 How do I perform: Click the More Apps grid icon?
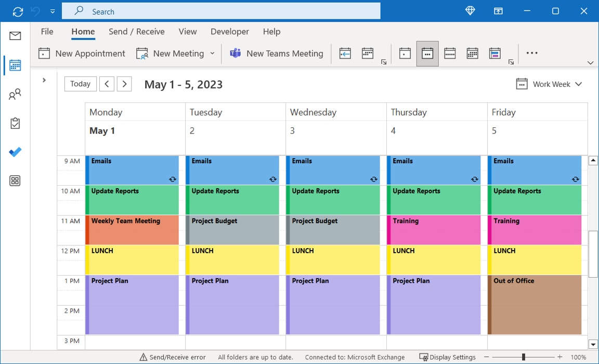15,180
